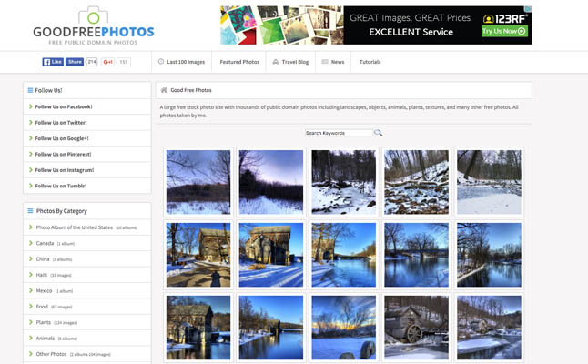Open the Travel Blog
The width and height of the screenshot is (588, 364).
click(295, 62)
